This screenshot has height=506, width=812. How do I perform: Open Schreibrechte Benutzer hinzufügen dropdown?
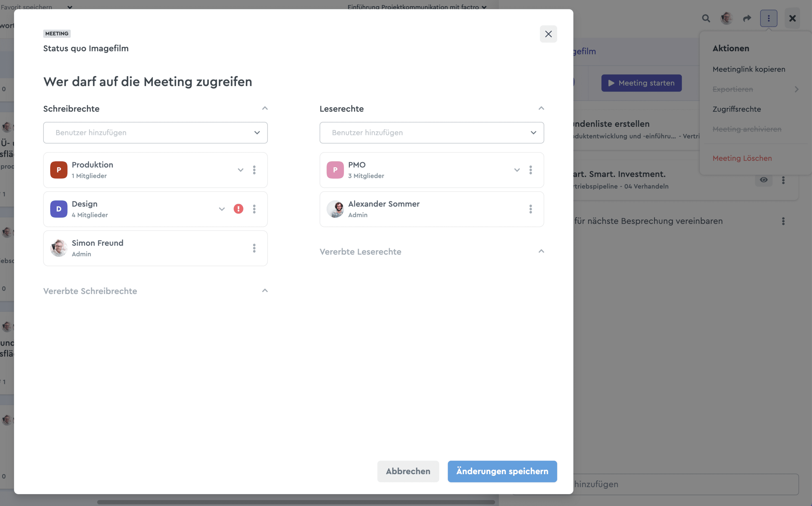155,133
